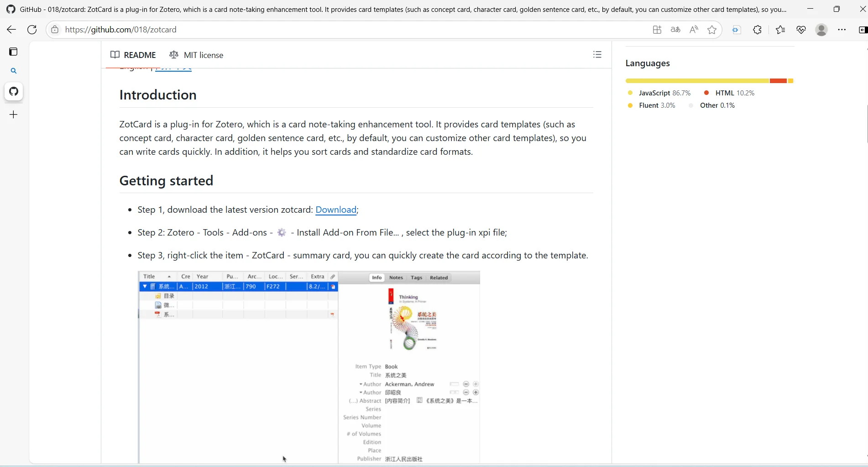Open the Fluent 3.0% language link
The height and width of the screenshot is (467, 868).
coord(652,105)
